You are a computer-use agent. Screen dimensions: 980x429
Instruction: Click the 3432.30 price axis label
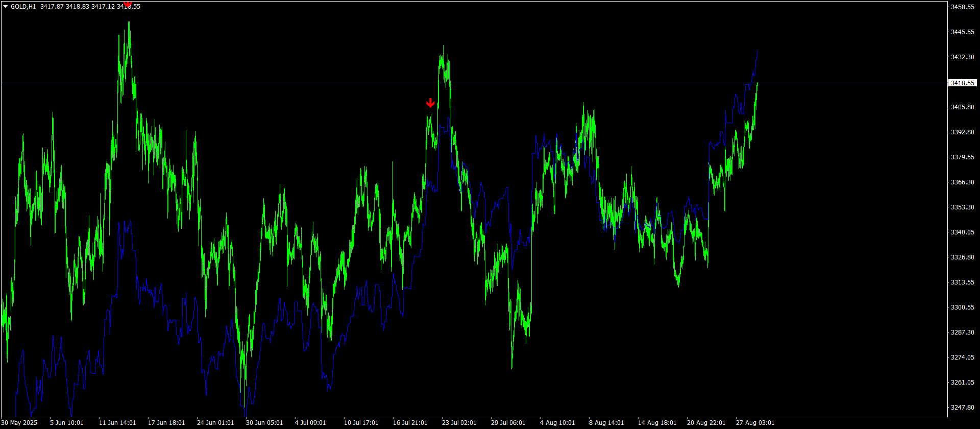coord(962,57)
